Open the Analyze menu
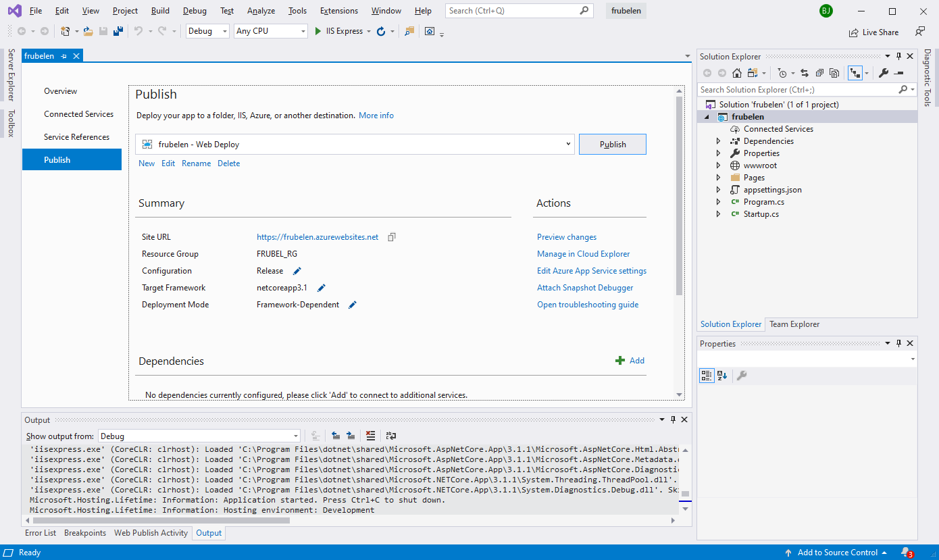The width and height of the screenshot is (939, 560). coord(261,11)
